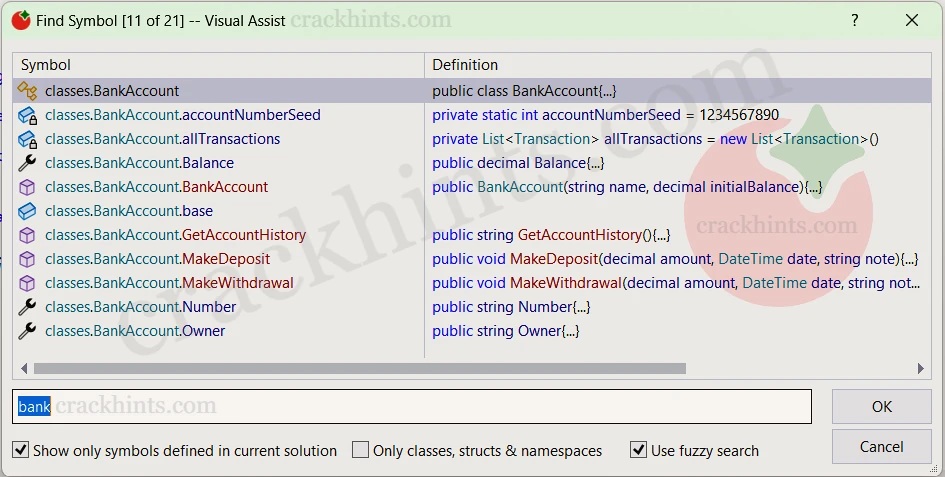Click definition 'public void MakeDeposit(...)'
The image size is (945, 477).
(675, 259)
